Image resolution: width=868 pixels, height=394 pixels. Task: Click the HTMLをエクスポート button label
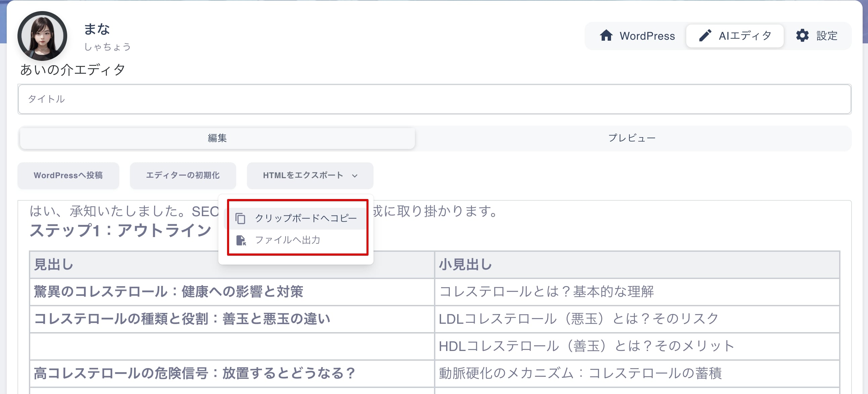tap(303, 176)
